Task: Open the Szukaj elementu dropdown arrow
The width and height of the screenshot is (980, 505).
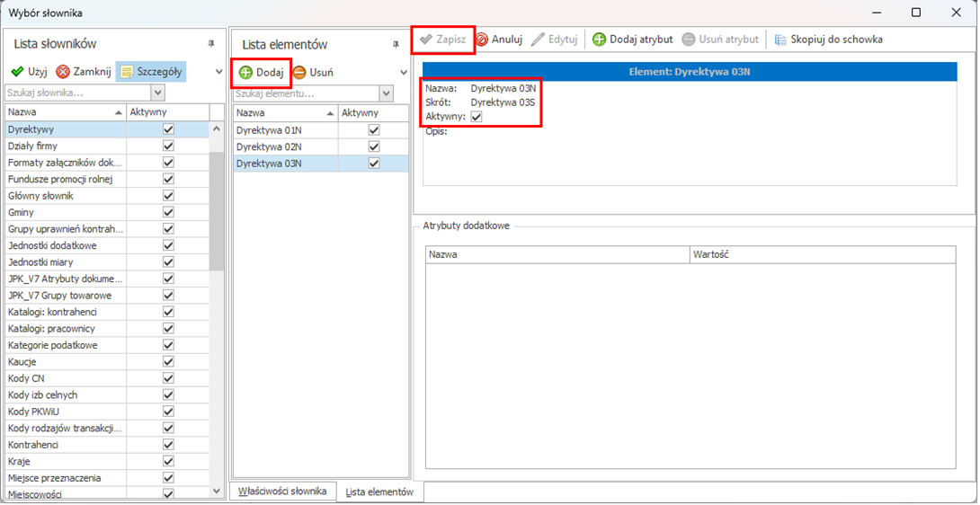Action: (x=387, y=93)
